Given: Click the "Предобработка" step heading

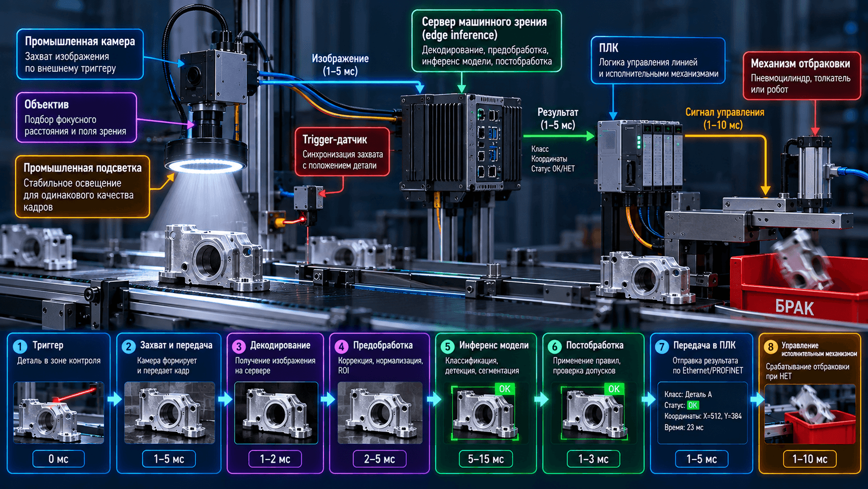Looking at the screenshot, I should pyautogui.click(x=383, y=345).
